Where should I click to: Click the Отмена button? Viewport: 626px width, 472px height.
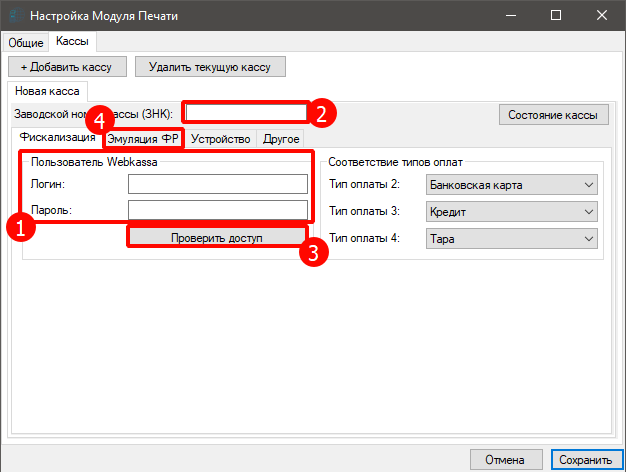coord(505,459)
